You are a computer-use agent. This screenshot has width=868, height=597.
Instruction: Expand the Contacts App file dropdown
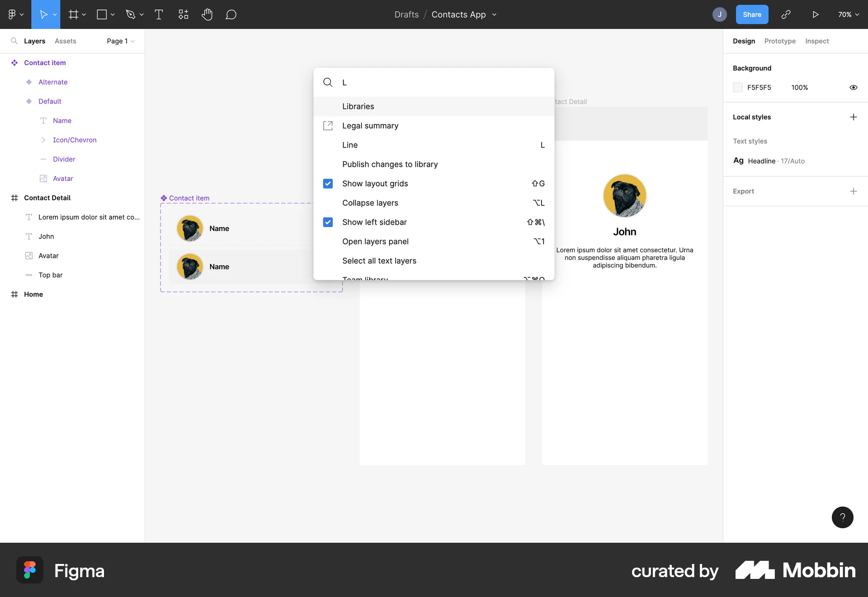coord(494,14)
